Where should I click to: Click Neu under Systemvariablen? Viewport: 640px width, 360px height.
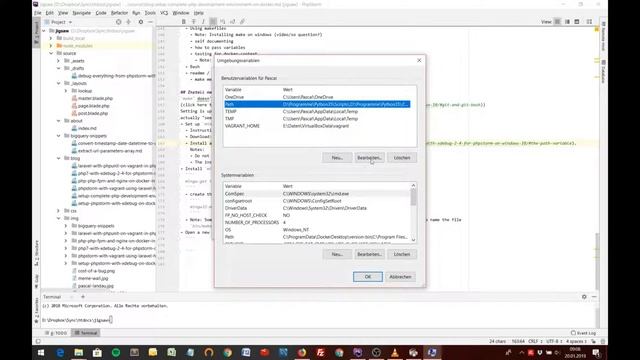[337, 254]
